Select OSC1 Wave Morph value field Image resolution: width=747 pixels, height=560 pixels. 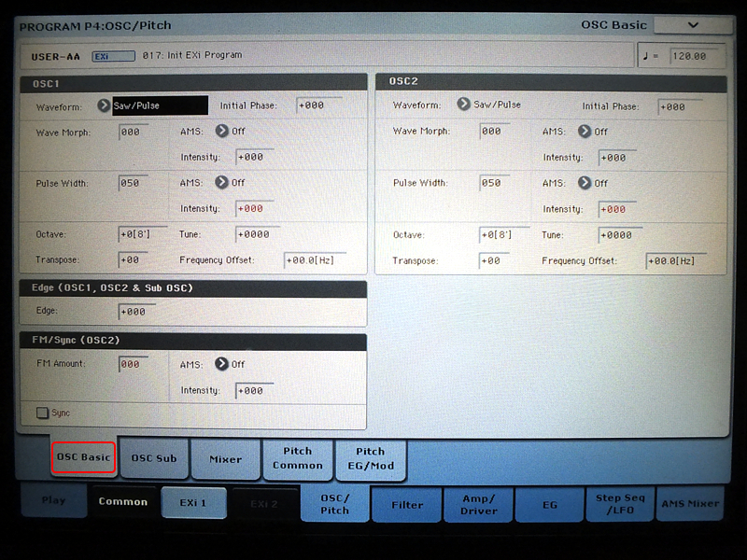coord(134,132)
